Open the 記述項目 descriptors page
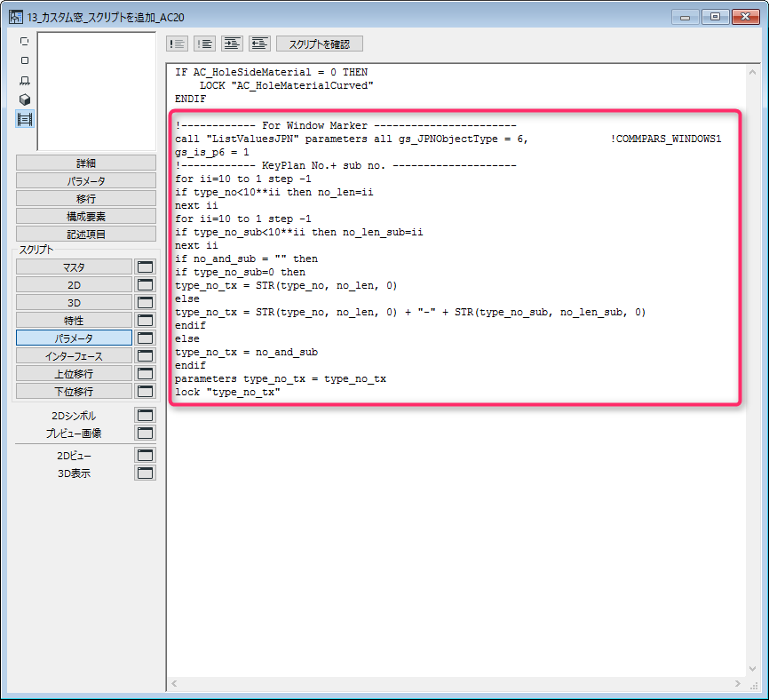Screen dimensions: 769x700 click(86, 234)
